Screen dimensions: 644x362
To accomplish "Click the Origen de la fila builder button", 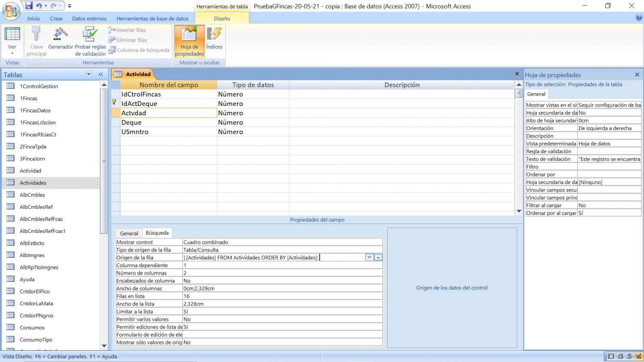I will point(378,257).
